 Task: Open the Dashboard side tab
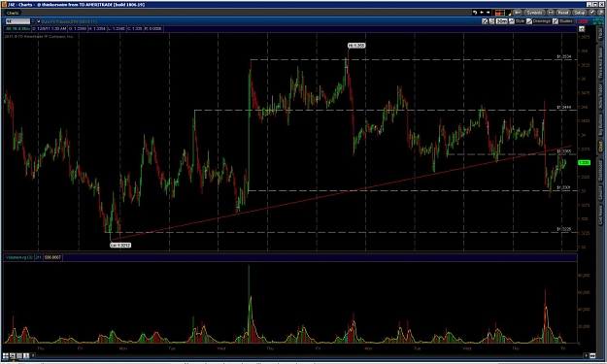(x=600, y=170)
